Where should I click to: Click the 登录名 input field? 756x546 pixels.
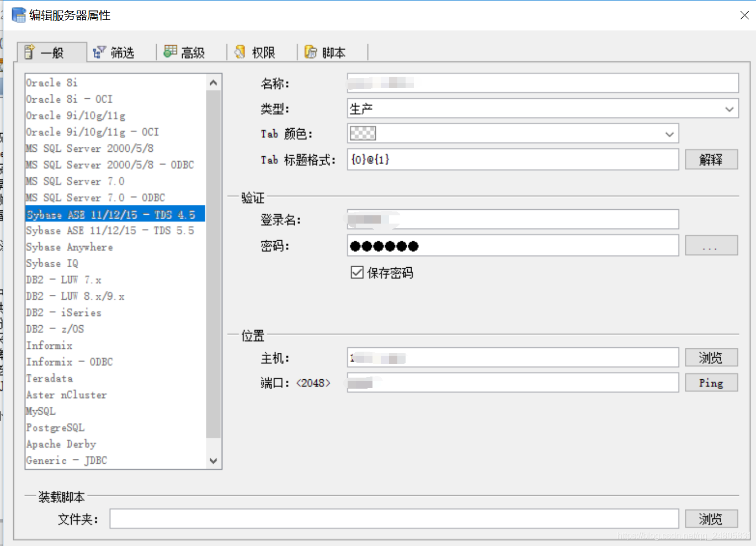click(x=513, y=219)
